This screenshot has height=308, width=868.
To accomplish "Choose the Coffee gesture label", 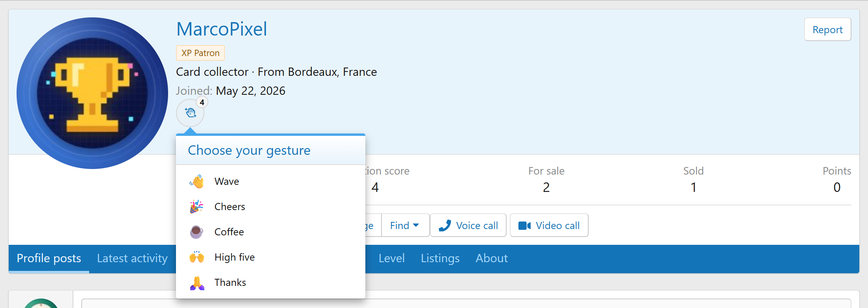I will point(229,232).
